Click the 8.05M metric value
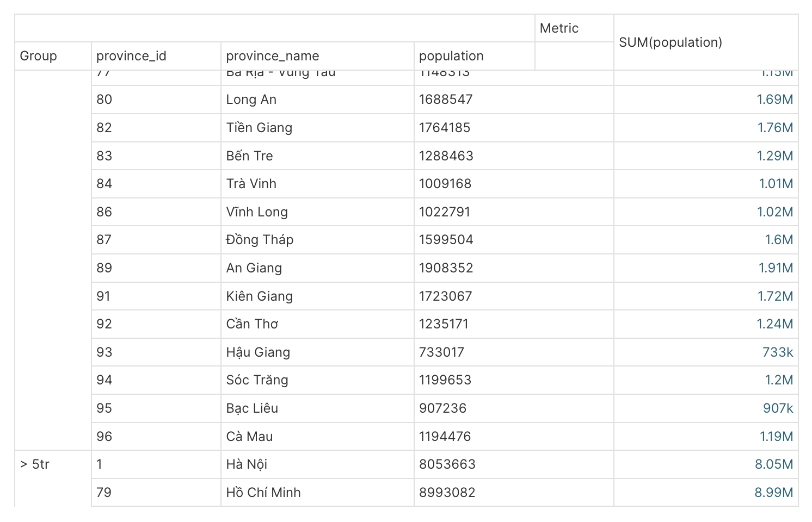This screenshot has height=522, width=812. [773, 464]
